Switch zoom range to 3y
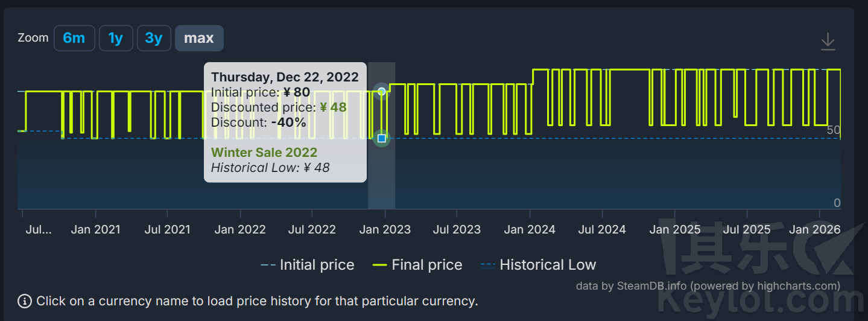Image resolution: width=868 pixels, height=321 pixels. click(154, 38)
